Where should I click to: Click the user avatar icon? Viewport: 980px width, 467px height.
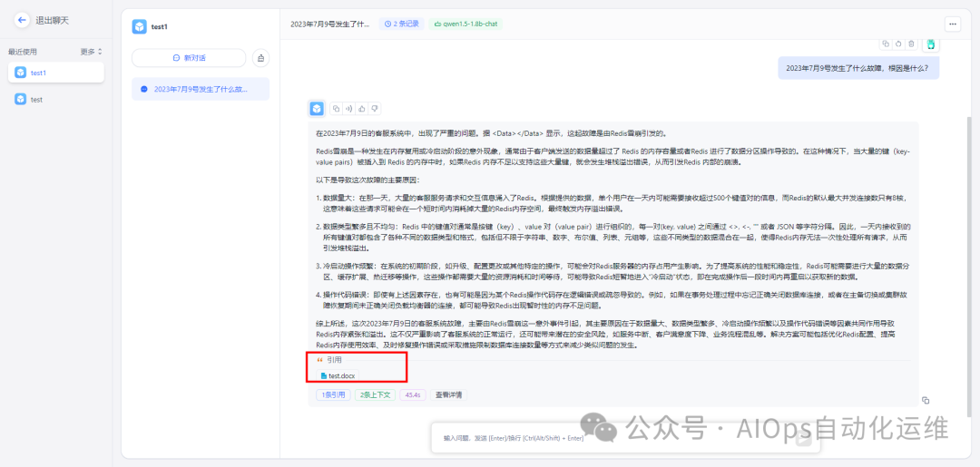pyautogui.click(x=931, y=44)
